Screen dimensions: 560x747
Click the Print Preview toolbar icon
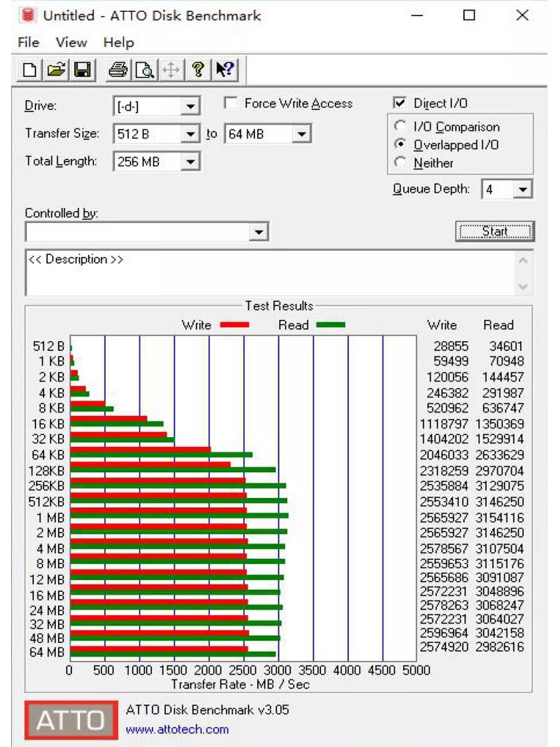[x=144, y=70]
